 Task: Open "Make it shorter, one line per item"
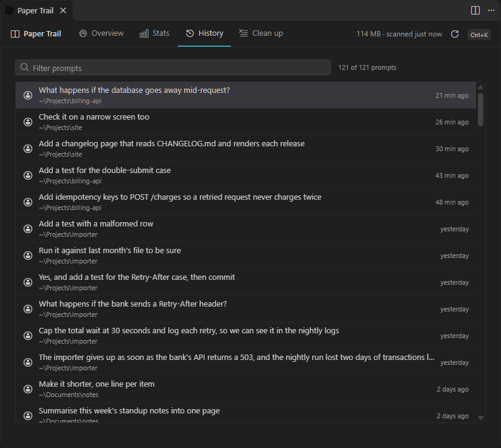coord(246,389)
